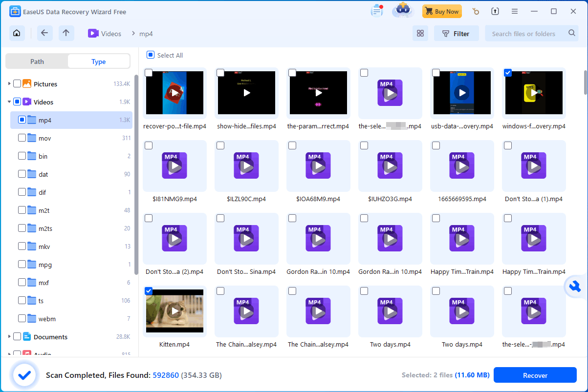The width and height of the screenshot is (588, 392).
Task: Select the m2ts folder in tree
Action: (x=71, y=228)
